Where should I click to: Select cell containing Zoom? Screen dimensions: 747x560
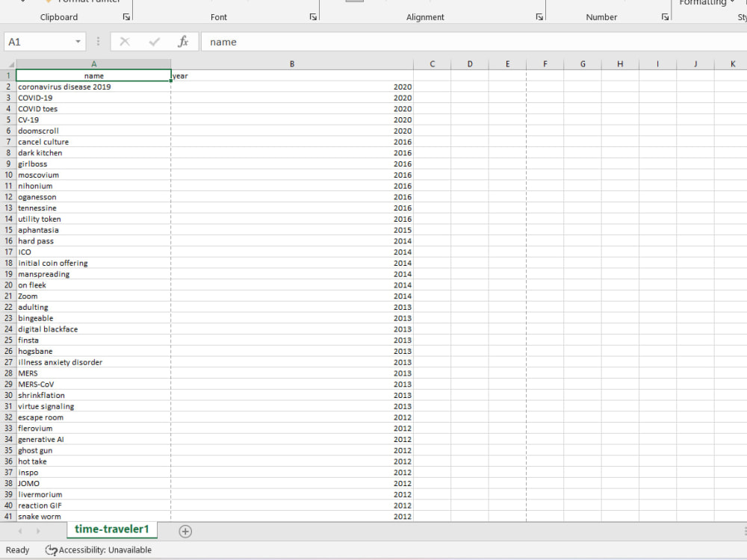(94, 296)
